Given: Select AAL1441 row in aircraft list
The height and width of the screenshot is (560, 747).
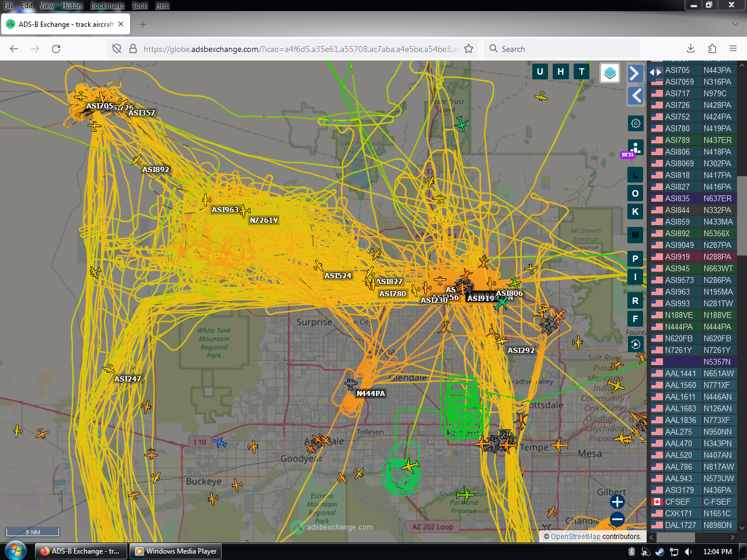Looking at the screenshot, I should click(693, 373).
